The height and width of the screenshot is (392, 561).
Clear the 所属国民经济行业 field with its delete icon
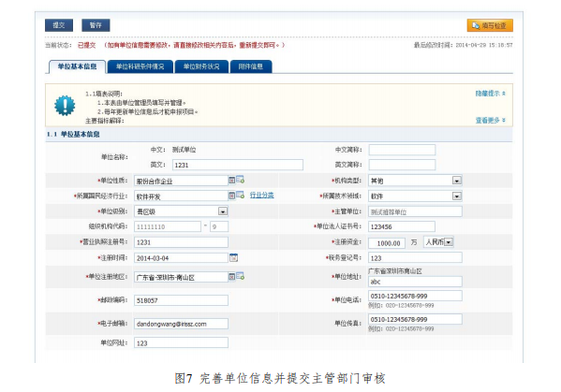click(232, 196)
